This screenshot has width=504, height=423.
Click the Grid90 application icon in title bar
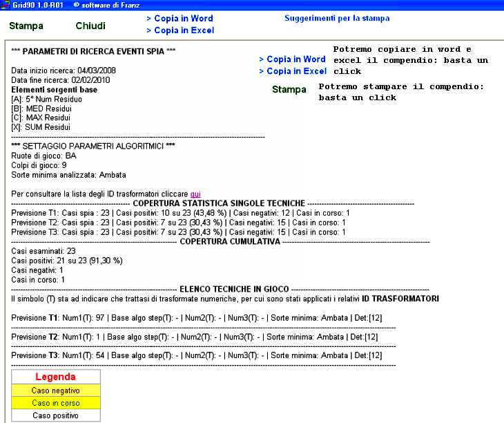[x=5, y=5]
